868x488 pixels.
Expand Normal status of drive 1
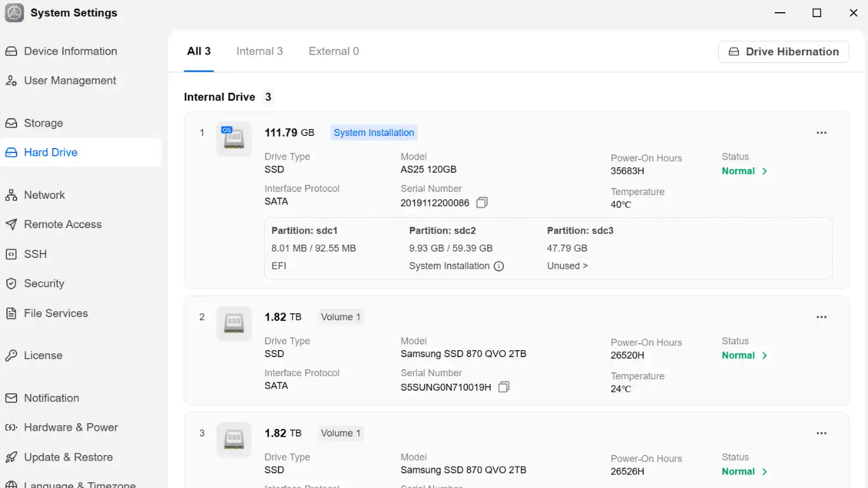tap(745, 171)
